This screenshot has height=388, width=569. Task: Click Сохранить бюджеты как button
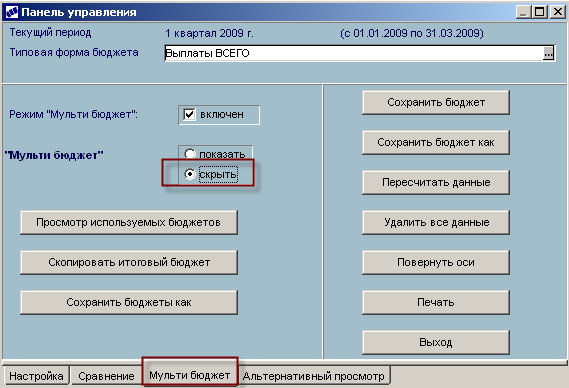129,302
